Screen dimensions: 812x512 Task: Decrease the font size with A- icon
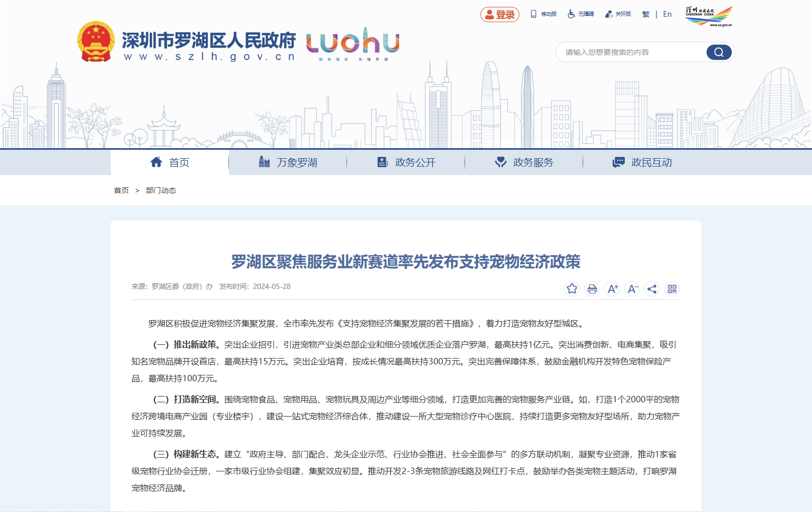632,288
